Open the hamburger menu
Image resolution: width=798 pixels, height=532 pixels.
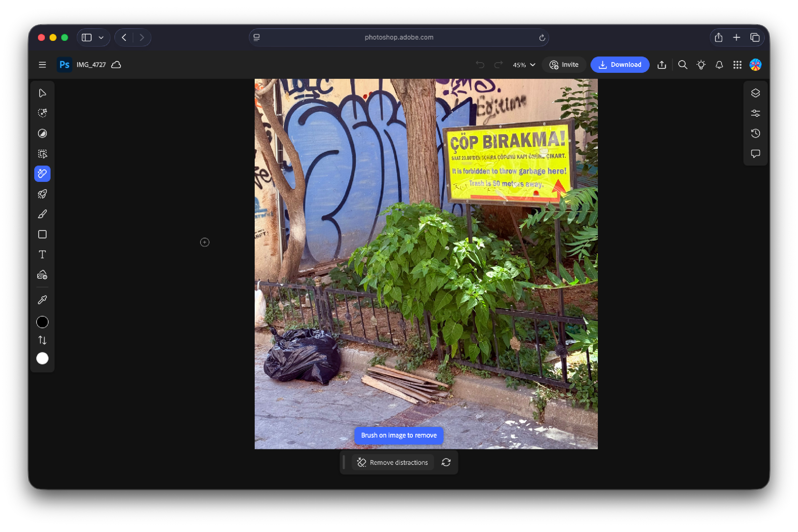coord(42,65)
